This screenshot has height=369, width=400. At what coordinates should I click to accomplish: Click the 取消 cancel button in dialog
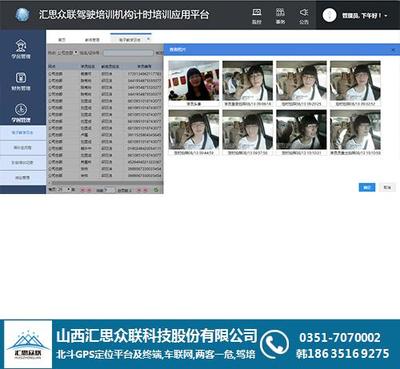point(387,187)
